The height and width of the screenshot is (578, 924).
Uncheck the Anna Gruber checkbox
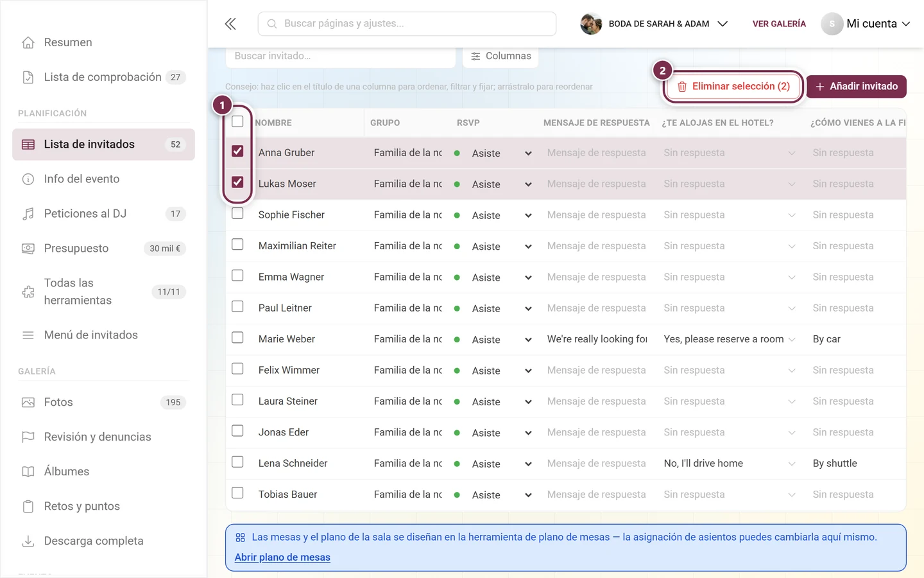coord(237,151)
